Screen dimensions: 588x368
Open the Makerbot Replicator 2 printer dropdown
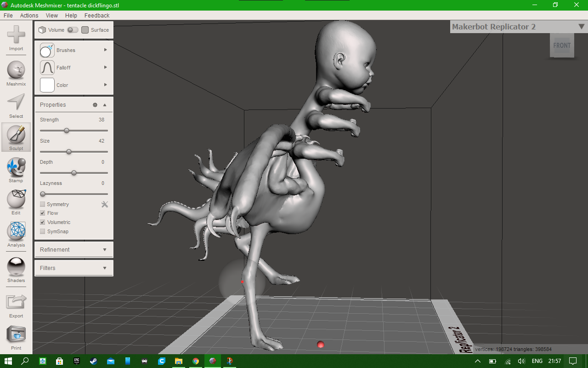click(519, 27)
